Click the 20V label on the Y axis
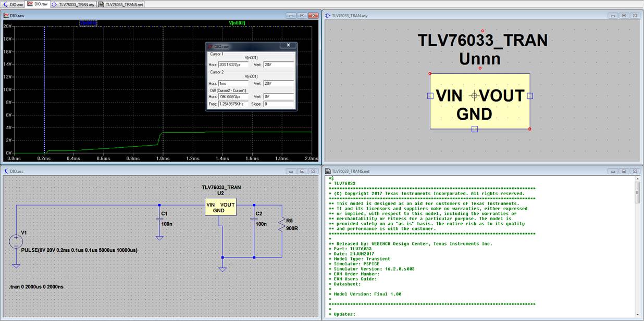644x321 pixels. 8,26
